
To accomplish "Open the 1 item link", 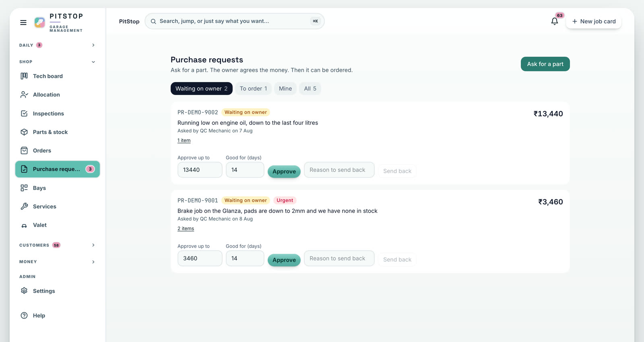I will (184, 140).
